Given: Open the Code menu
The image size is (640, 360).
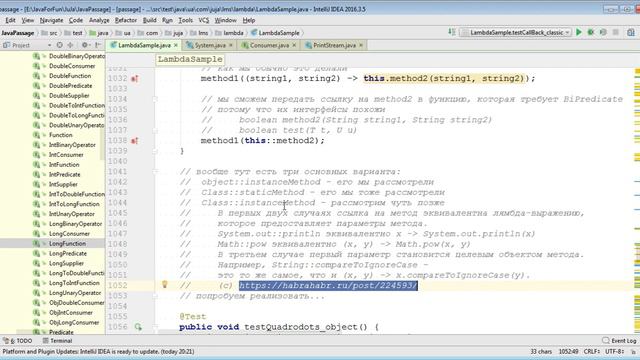Looking at the screenshot, I should 76,20.
